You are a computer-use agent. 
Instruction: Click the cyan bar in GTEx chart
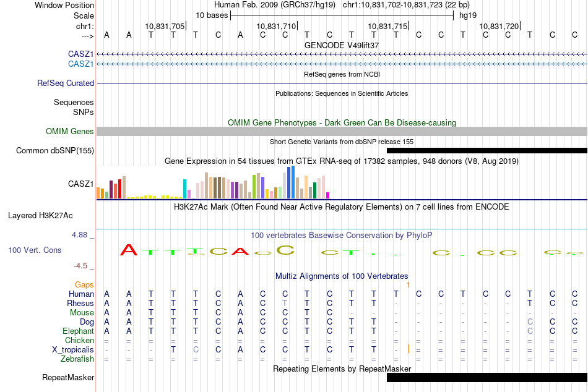pos(184,189)
